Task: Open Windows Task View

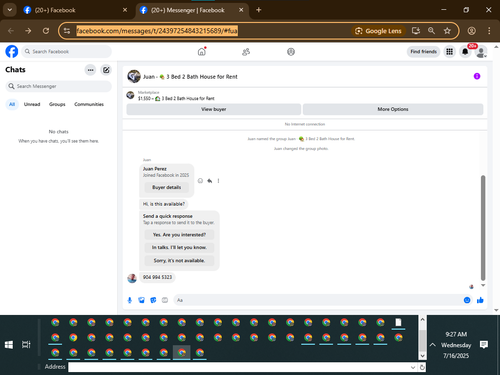Action: pyautogui.click(x=26, y=345)
